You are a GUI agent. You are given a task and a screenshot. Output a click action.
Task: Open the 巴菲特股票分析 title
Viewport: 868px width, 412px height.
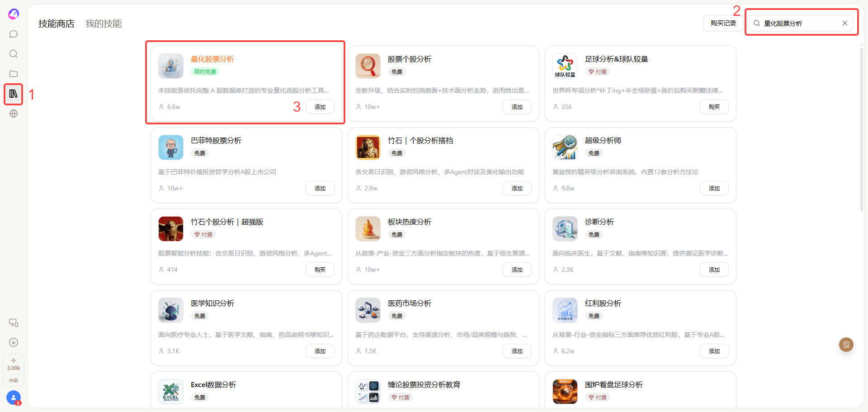pos(216,141)
